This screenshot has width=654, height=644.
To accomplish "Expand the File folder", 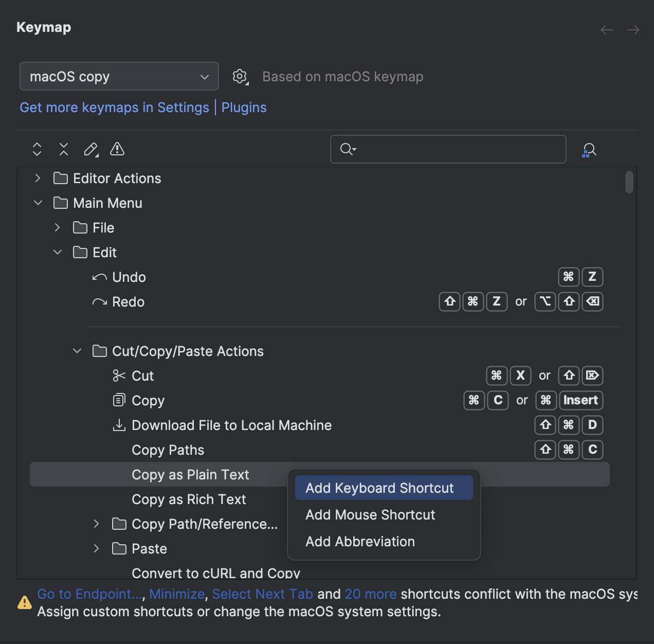I will pos(57,227).
